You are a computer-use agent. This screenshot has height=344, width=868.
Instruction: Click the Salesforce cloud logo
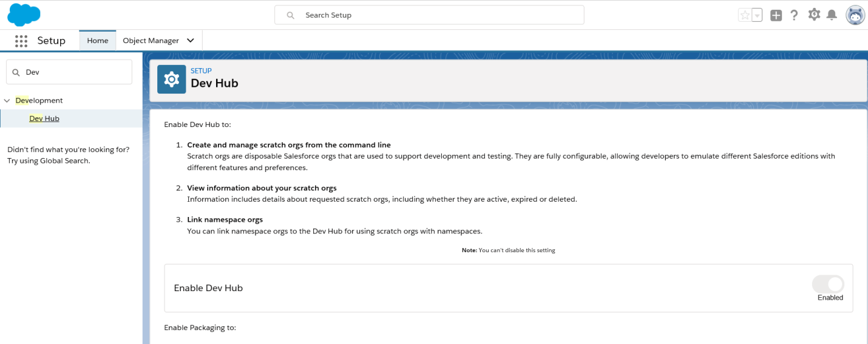pos(24,15)
